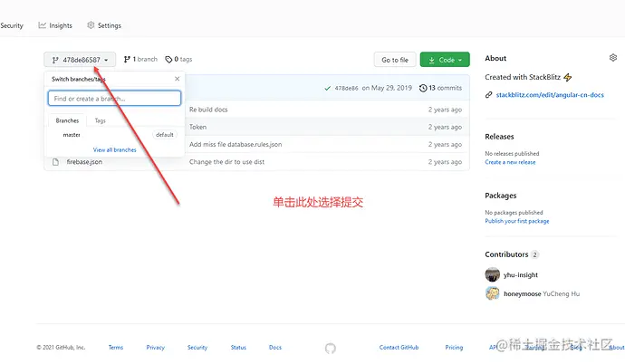Open the footer Terms link
The image size is (625, 364).
tap(116, 348)
